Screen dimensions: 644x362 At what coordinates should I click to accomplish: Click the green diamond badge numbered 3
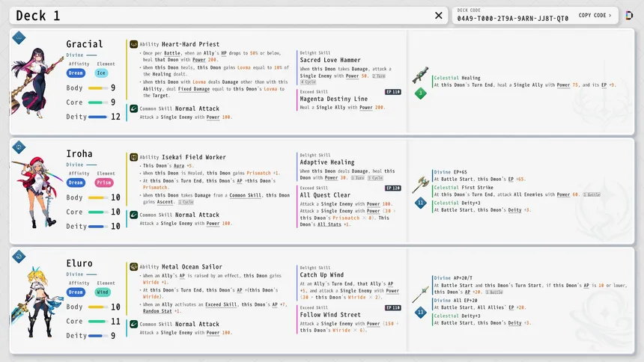click(x=421, y=93)
